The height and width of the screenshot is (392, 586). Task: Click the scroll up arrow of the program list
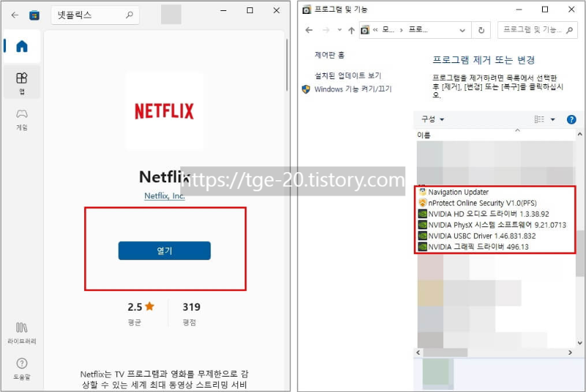579,134
